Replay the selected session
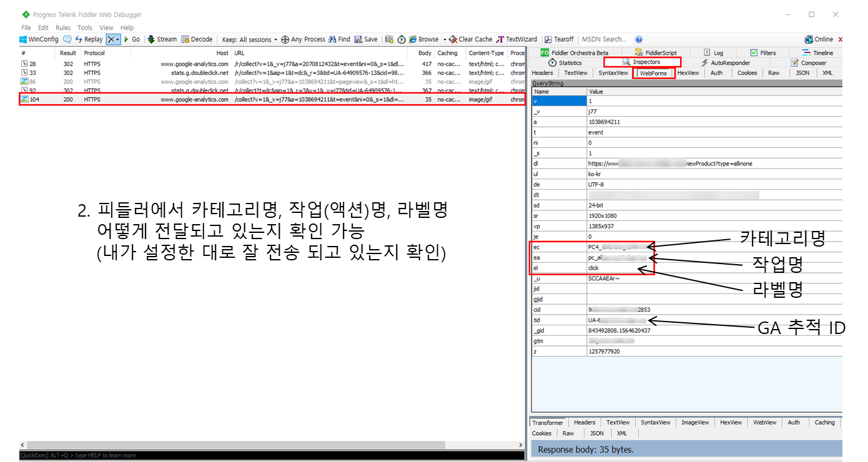868x462 pixels. pyautogui.click(x=89, y=39)
